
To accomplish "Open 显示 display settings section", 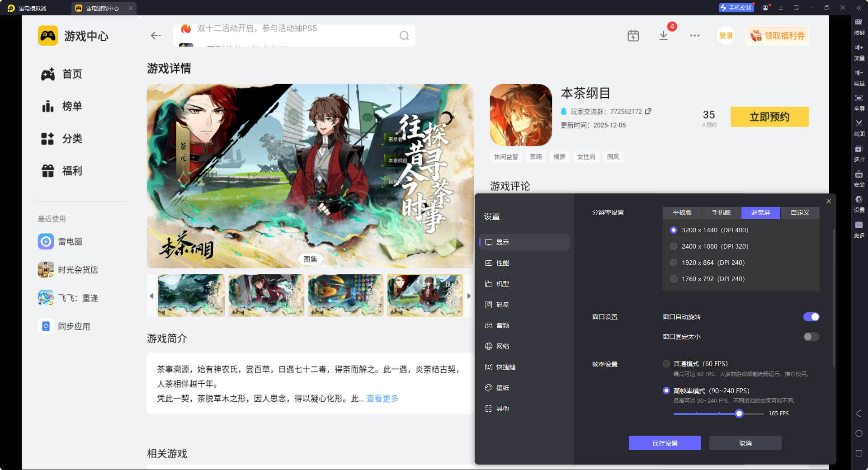I will point(524,242).
